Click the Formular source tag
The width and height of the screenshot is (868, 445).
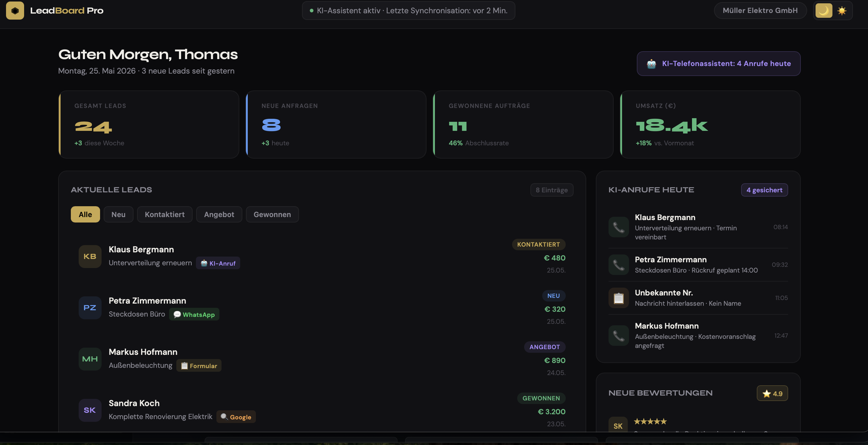(x=199, y=366)
